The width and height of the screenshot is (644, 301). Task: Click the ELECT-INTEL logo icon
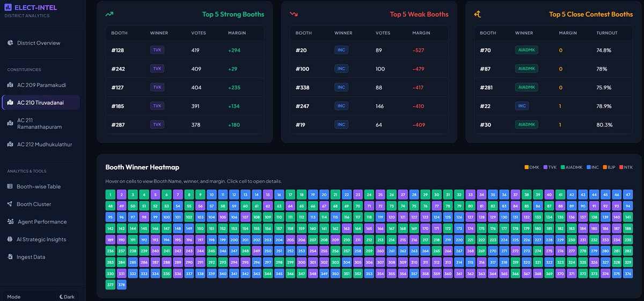(9, 8)
